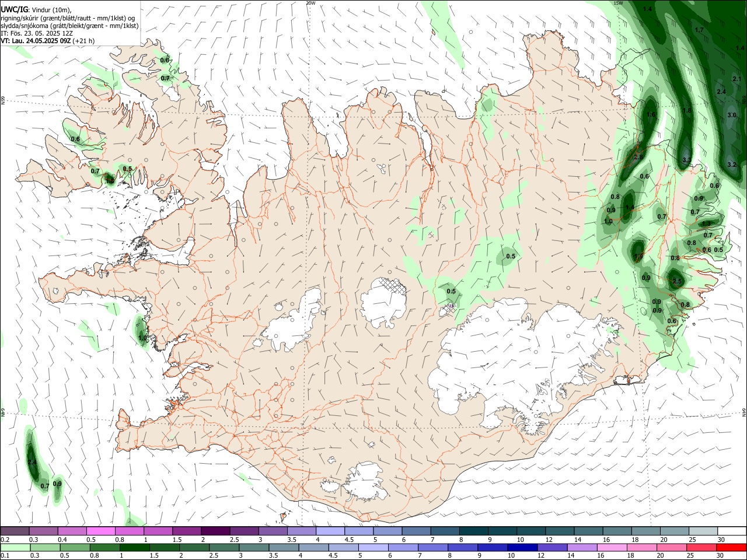Viewport: 747px width, 560px height.
Task: Select the dark green 1.5 swatch in bottom row
Action: point(164,548)
